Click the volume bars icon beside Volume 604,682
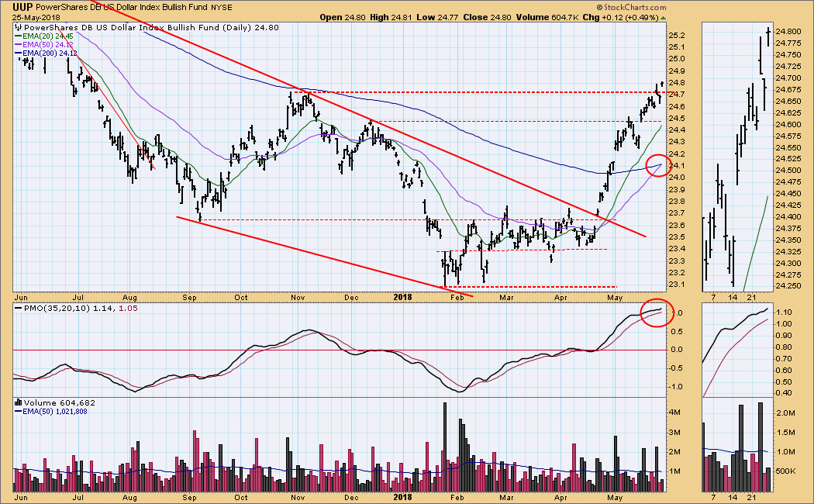 (x=19, y=402)
